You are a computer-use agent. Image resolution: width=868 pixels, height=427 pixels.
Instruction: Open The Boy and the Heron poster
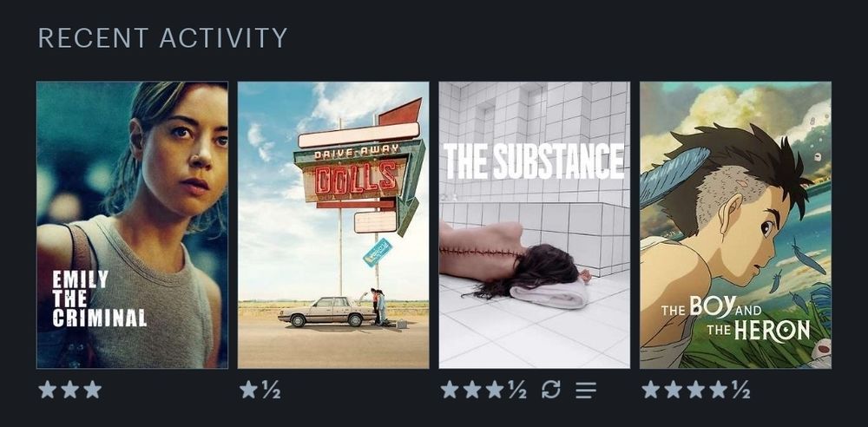(735, 225)
